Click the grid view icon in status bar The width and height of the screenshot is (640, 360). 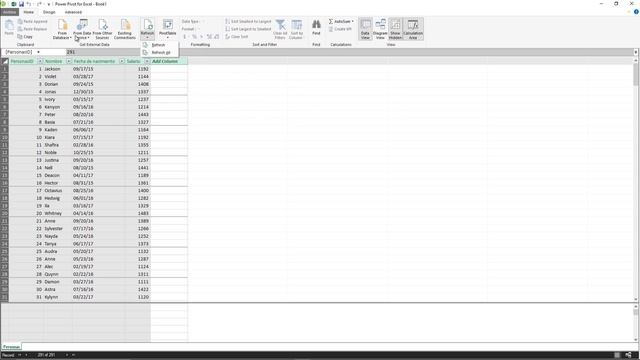click(x=618, y=355)
